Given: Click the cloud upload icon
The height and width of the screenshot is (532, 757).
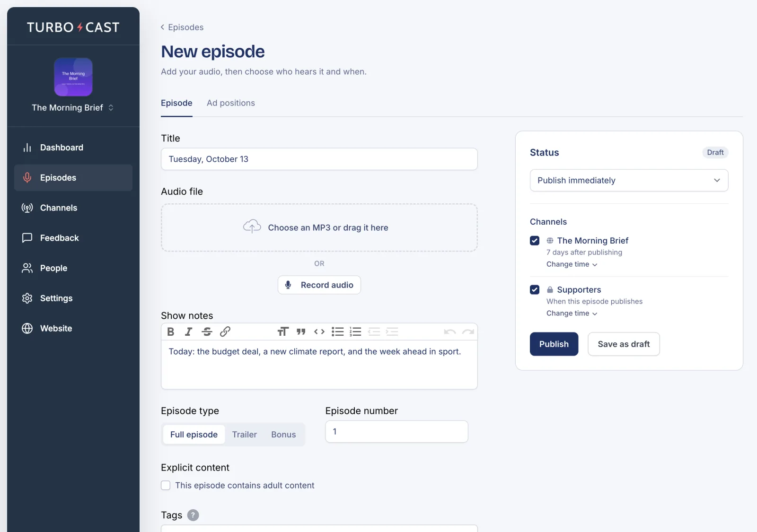Looking at the screenshot, I should click(252, 227).
